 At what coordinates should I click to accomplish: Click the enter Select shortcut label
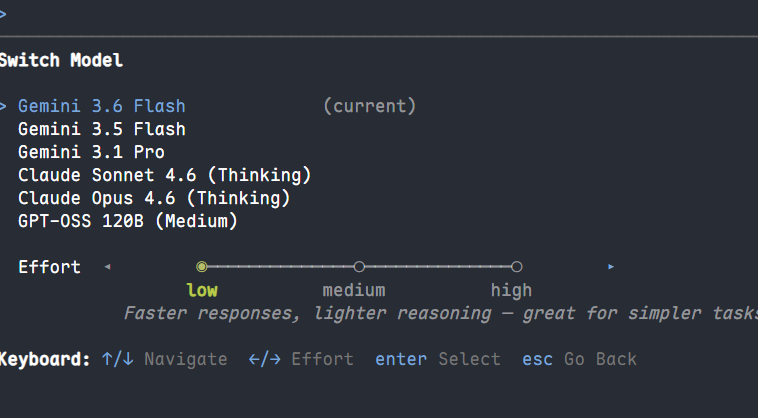(437, 360)
